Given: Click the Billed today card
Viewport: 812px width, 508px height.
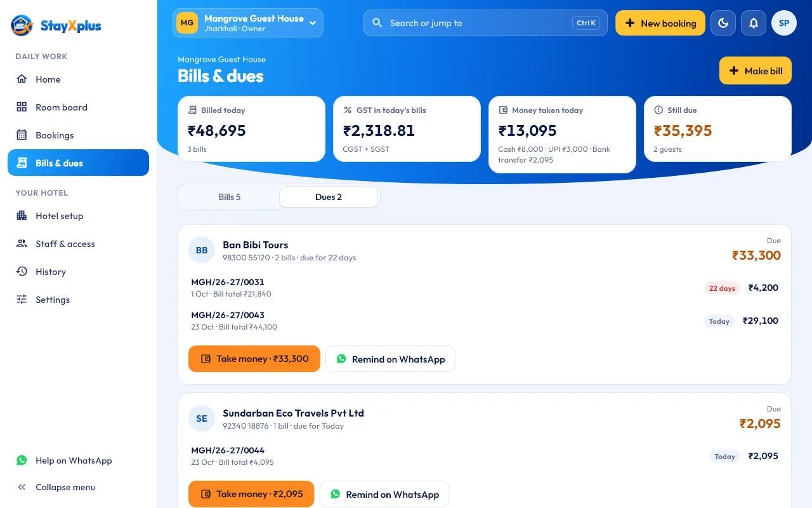Looking at the screenshot, I should point(251,129).
